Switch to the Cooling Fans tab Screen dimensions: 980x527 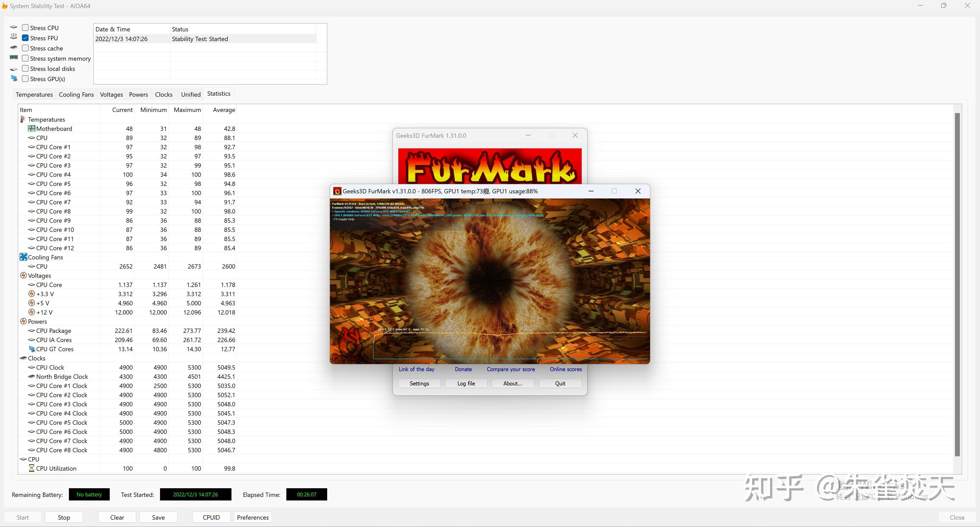(76, 94)
